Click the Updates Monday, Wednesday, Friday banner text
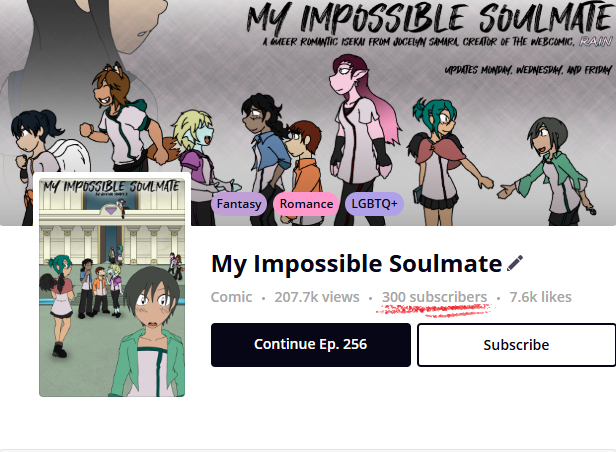Viewport: 616px width, 452px height. (528, 70)
